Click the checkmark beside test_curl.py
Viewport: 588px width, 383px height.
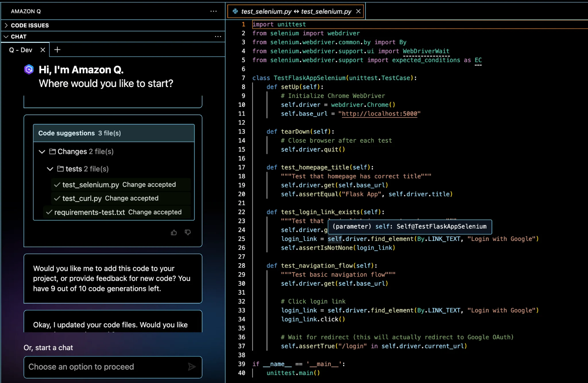pos(57,198)
